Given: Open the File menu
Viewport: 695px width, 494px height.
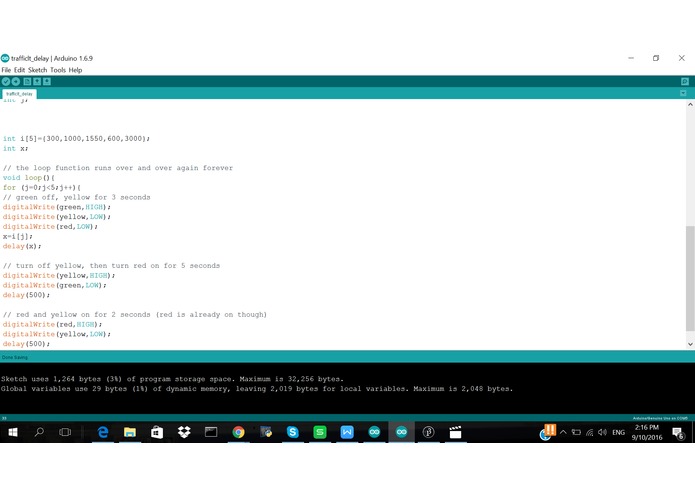Looking at the screenshot, I should pyautogui.click(x=6, y=70).
